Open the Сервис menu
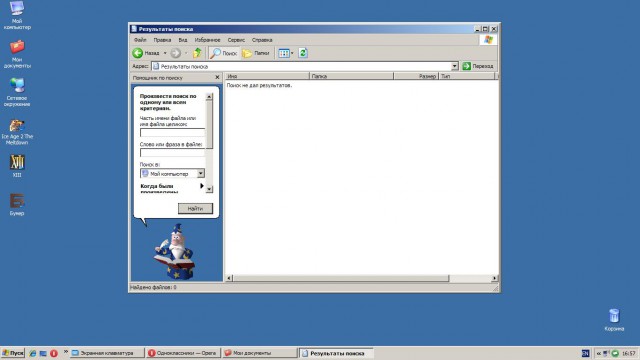The image size is (640, 360). pyautogui.click(x=236, y=40)
